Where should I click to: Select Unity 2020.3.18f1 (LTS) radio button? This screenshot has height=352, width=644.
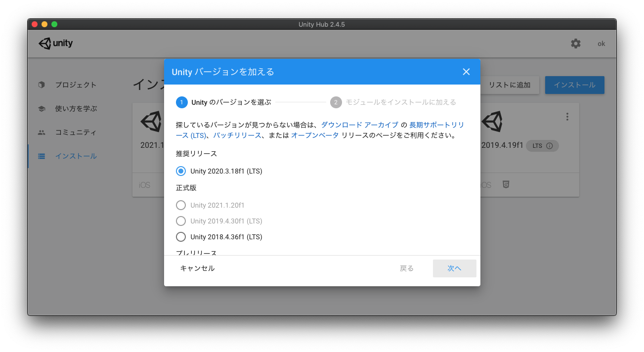181,171
